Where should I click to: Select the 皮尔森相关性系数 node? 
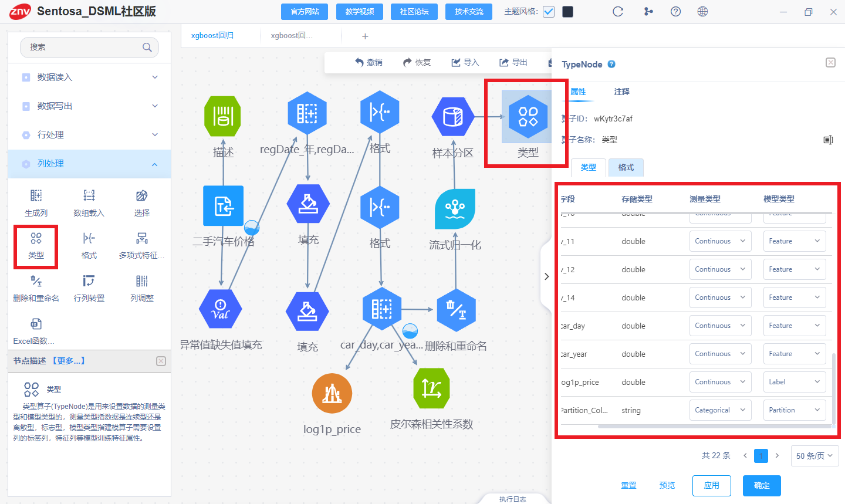coord(431,388)
